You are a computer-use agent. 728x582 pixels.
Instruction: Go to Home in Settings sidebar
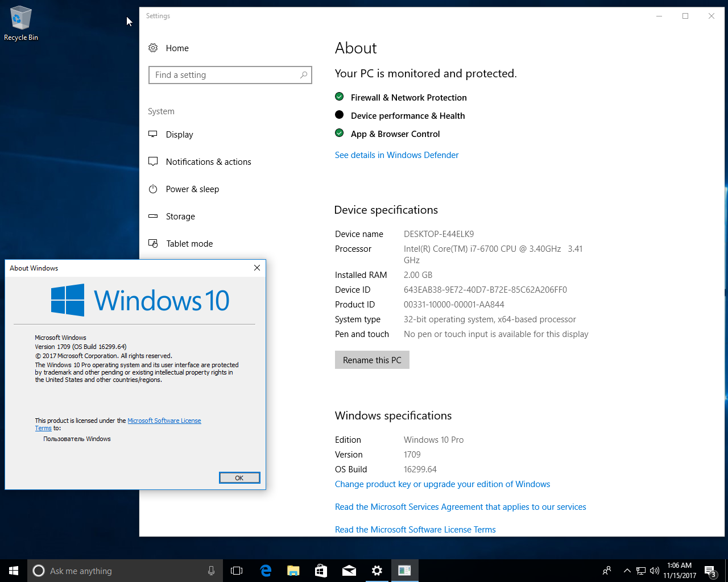(177, 48)
